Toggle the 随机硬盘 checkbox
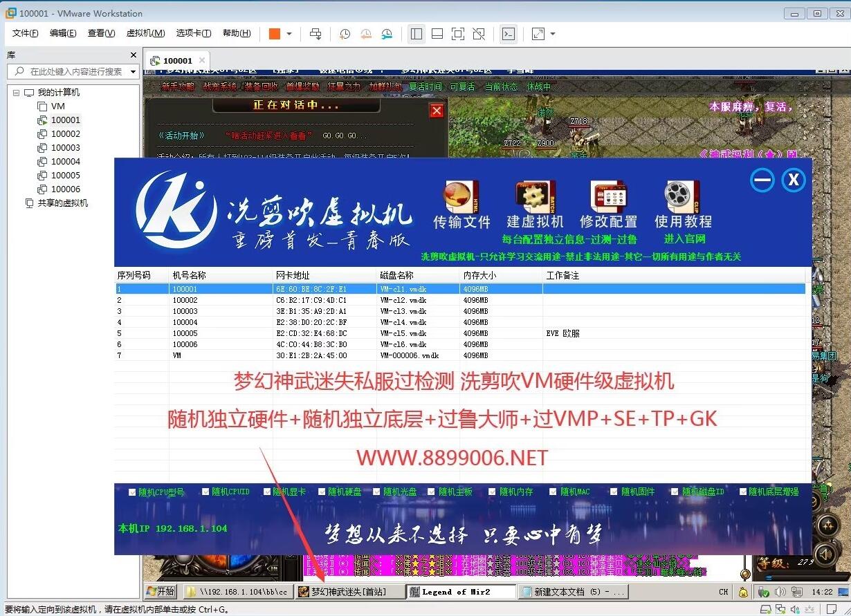This screenshot has width=851, height=616. 322,492
